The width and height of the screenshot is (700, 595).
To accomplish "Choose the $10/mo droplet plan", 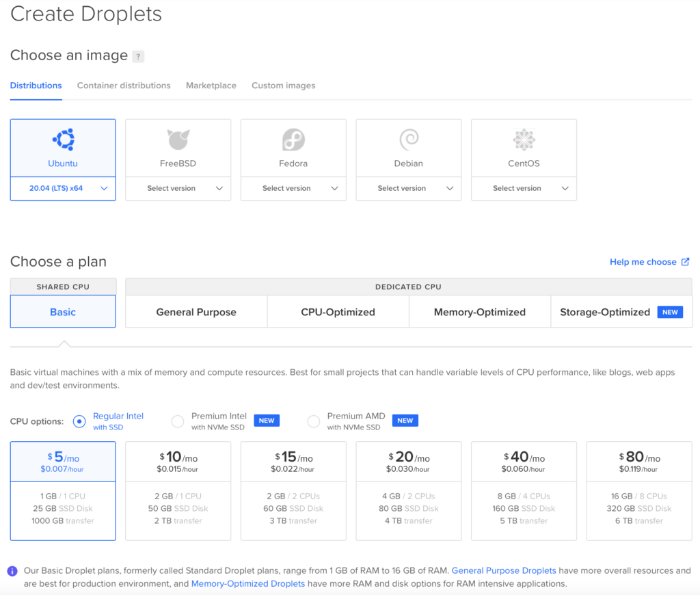I will click(x=178, y=491).
